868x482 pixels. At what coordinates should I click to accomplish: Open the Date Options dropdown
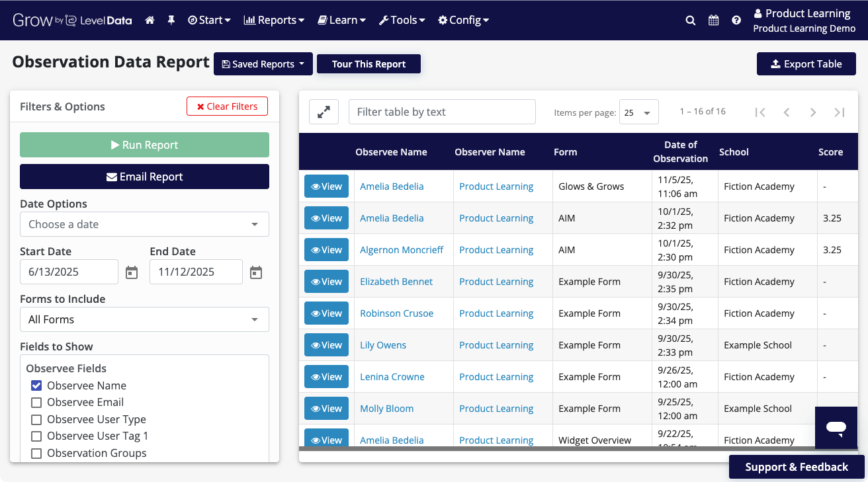(x=144, y=224)
